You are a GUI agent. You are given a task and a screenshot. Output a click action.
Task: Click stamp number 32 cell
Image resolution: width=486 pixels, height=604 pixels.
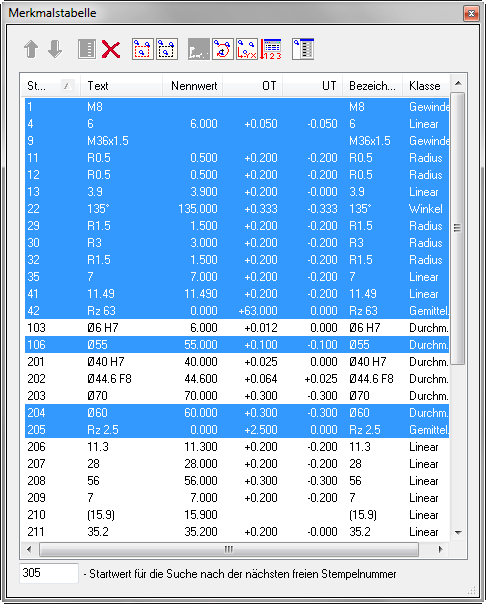pyautogui.click(x=34, y=260)
